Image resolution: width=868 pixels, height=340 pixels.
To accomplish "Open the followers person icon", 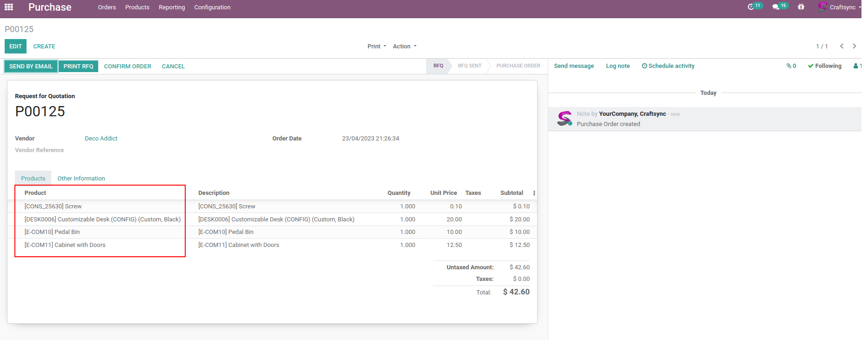I will [856, 66].
